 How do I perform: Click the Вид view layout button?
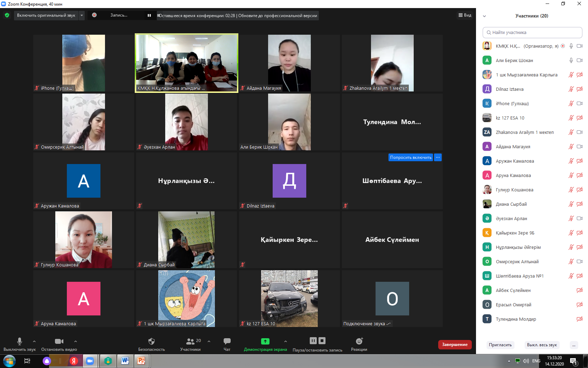(x=465, y=15)
